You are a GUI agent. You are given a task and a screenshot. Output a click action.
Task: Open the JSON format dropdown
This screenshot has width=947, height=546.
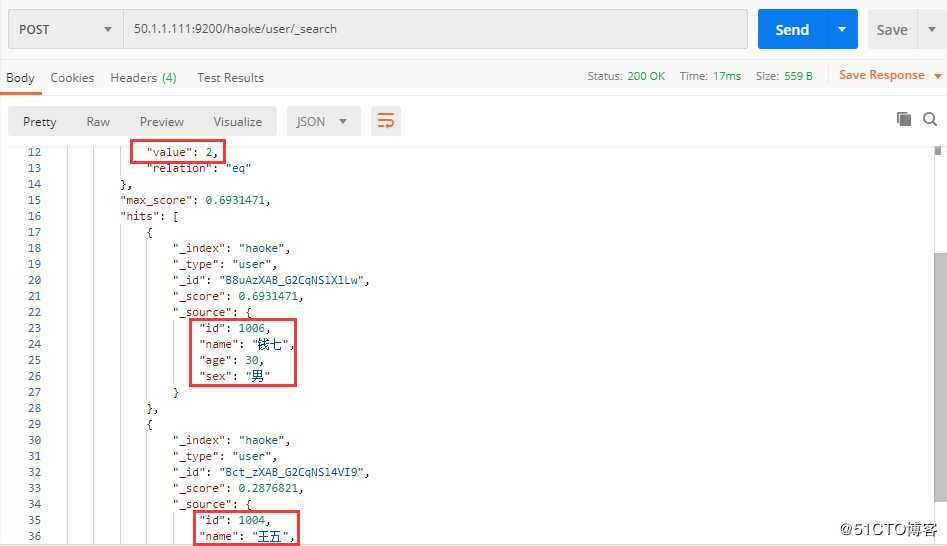point(322,121)
